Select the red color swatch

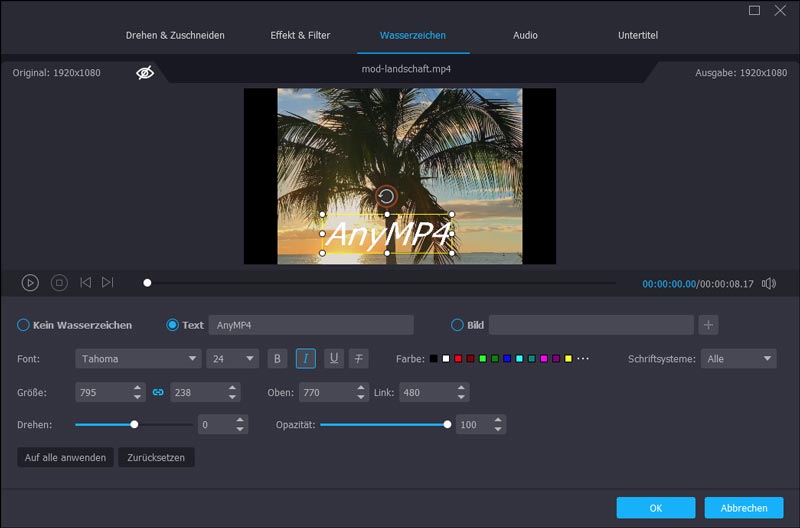pyautogui.click(x=458, y=359)
